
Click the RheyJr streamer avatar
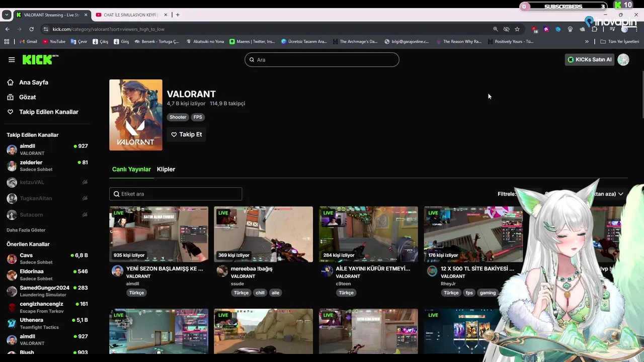tap(432, 271)
